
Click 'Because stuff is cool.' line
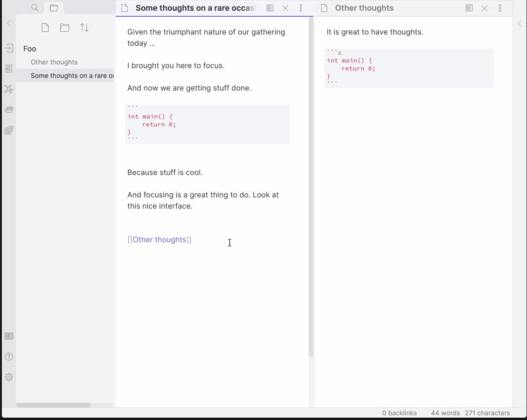[x=165, y=173]
